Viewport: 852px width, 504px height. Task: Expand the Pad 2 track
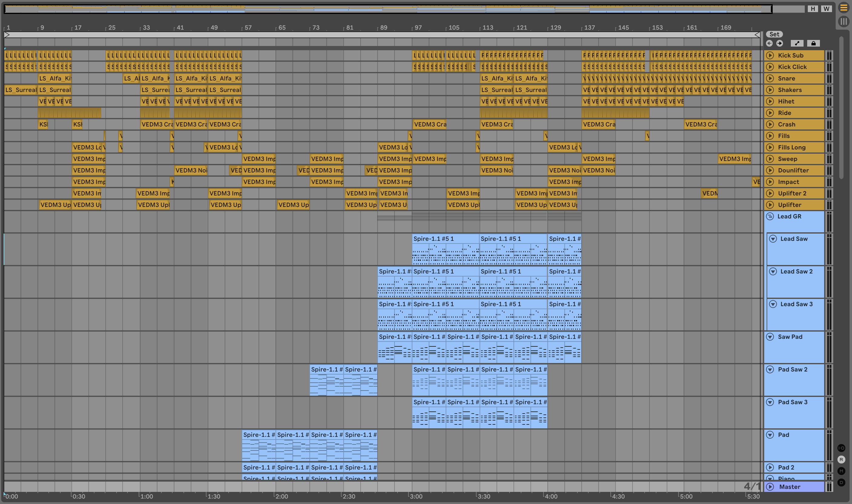[x=770, y=467]
